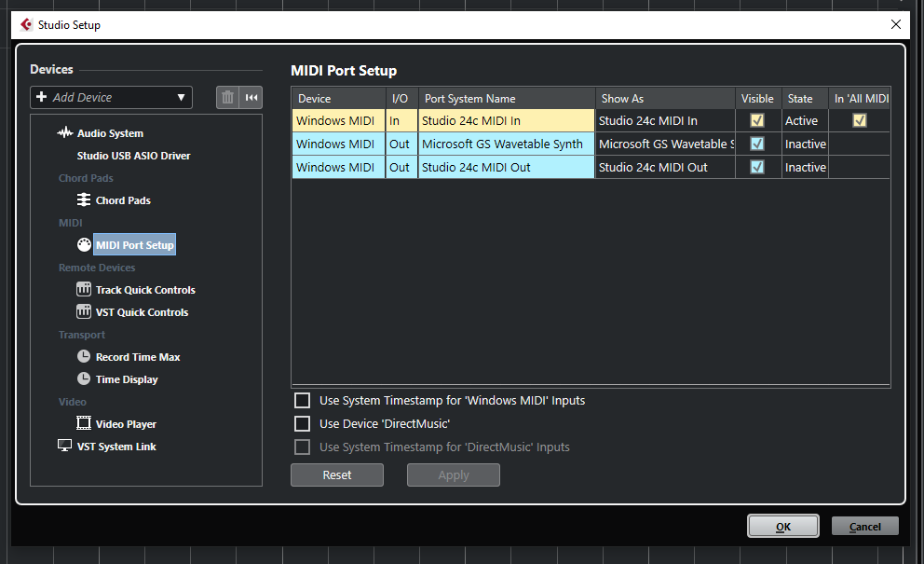The width and height of the screenshot is (924, 564).
Task: Click the VST System Link monitor icon
Action: point(65,446)
